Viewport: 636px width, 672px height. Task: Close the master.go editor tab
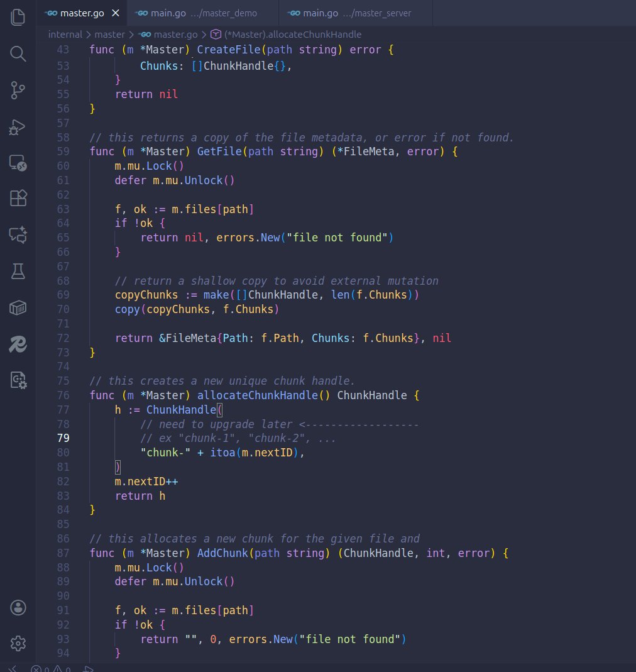pyautogui.click(x=115, y=11)
